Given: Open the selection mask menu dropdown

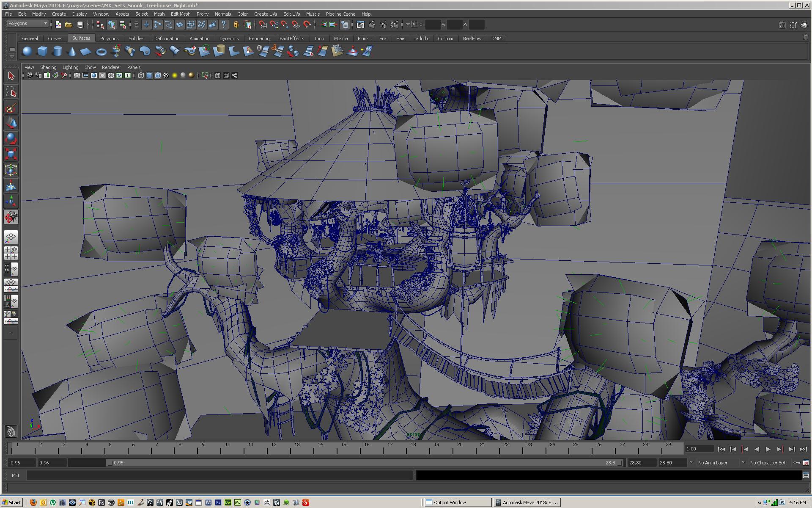Looking at the screenshot, I should click(136, 25).
